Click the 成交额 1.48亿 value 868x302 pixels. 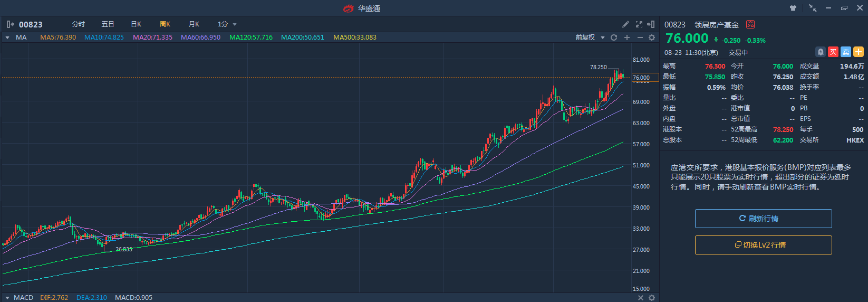coord(853,77)
